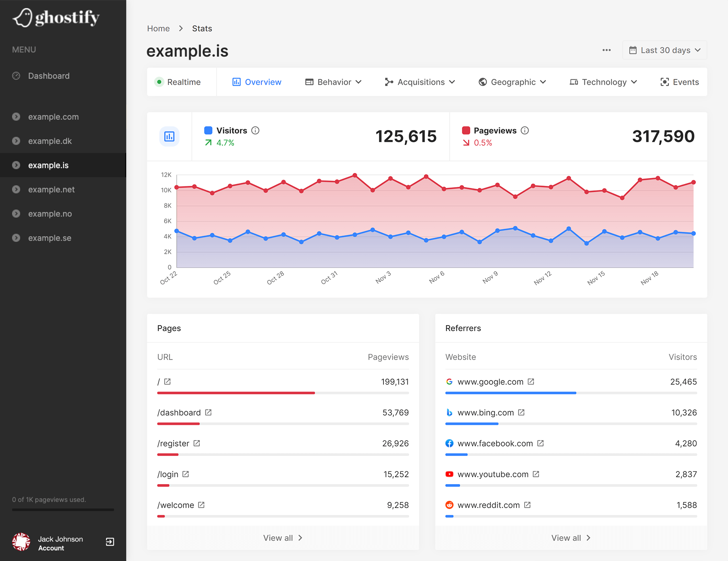This screenshot has height=561, width=728.
Task: Toggle the Visitors series blue legend square
Action: [208, 130]
